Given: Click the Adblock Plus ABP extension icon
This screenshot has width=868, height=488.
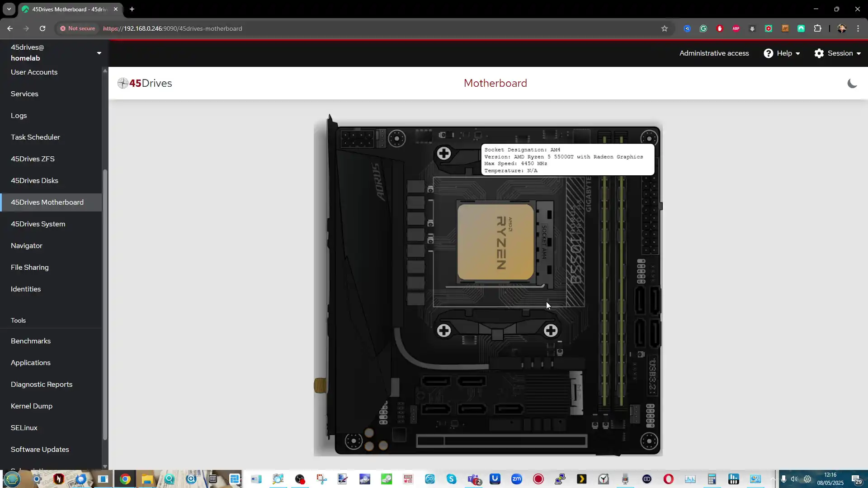Looking at the screenshot, I should point(736,28).
